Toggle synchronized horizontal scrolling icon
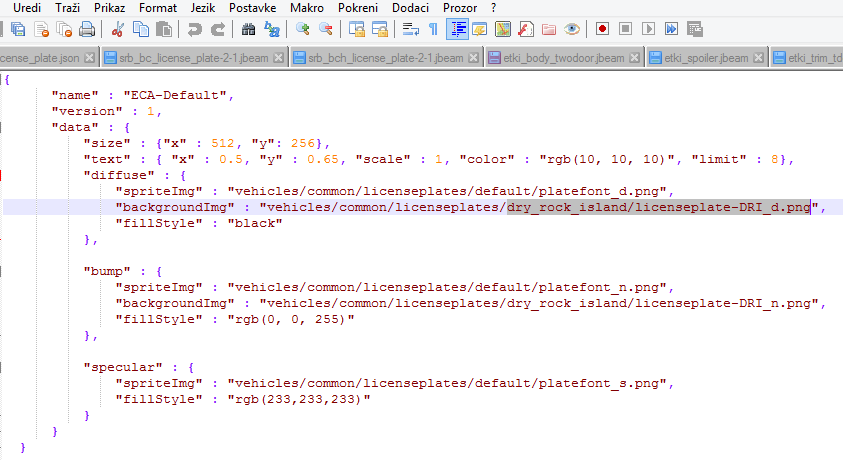Screen dimensions: 843x460 click(x=380, y=29)
